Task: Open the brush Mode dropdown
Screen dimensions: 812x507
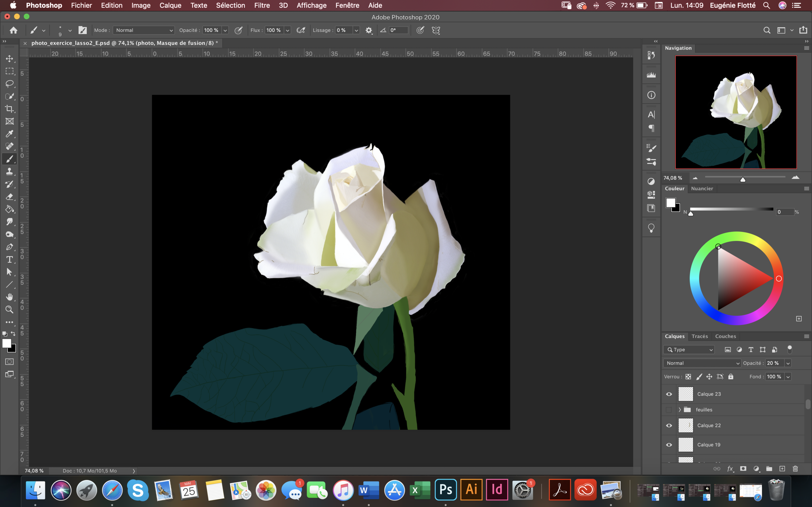Action: pos(144,30)
